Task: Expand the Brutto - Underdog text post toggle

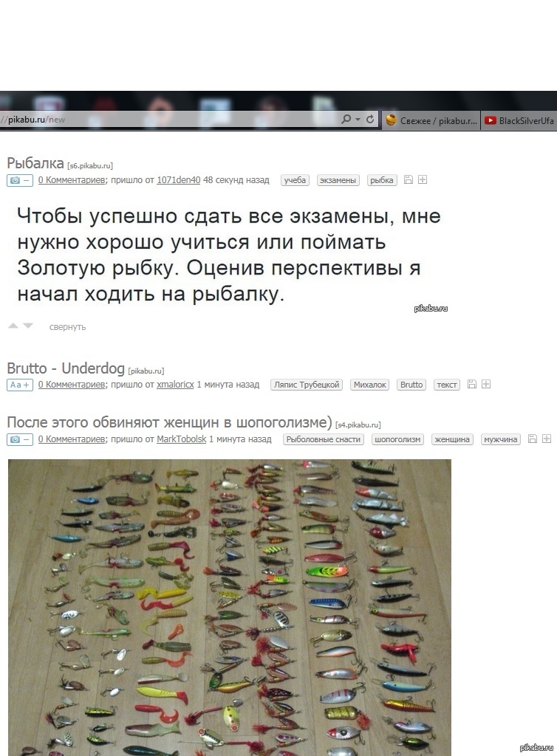Action: (x=20, y=385)
